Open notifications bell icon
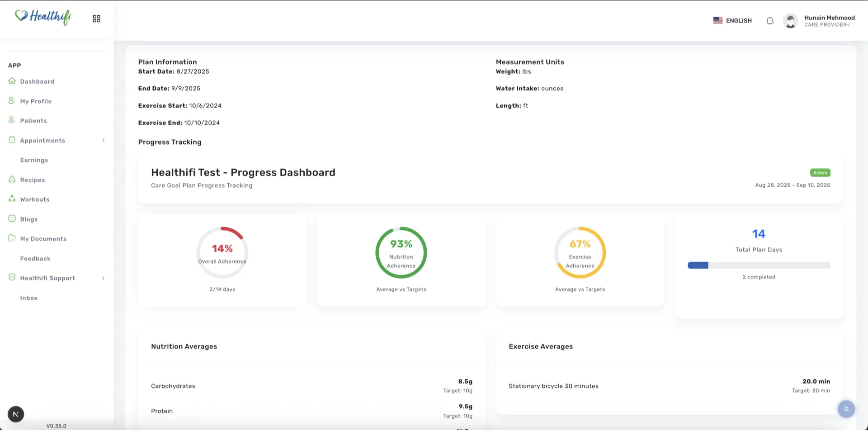 click(x=770, y=21)
